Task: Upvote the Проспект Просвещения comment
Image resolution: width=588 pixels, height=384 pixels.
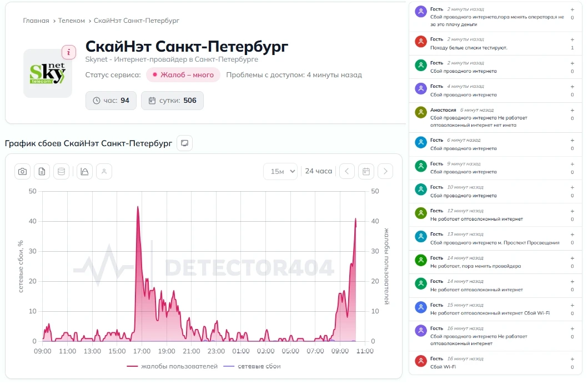Action: coord(572,235)
